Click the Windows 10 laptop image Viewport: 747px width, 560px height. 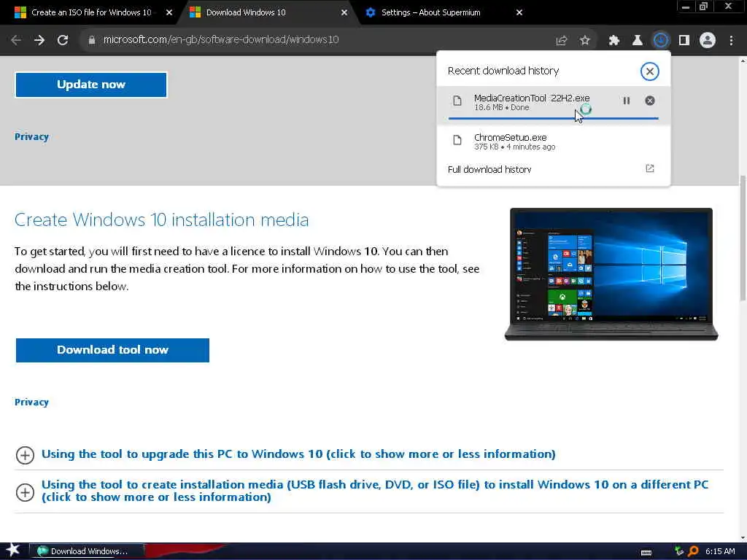tap(611, 274)
